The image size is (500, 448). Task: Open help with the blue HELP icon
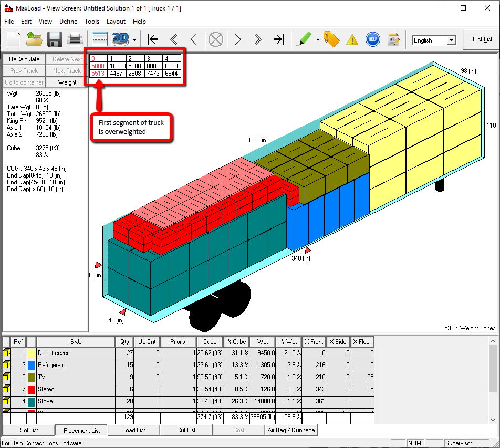[x=372, y=39]
